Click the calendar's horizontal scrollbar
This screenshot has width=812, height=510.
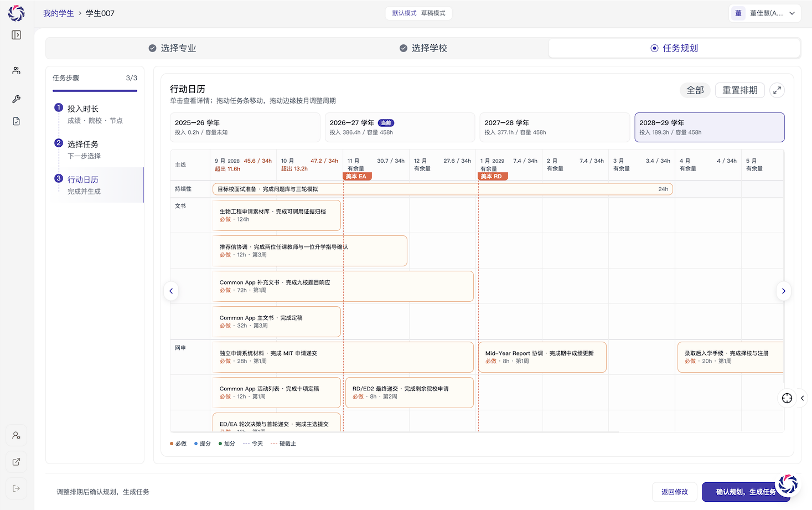[x=394, y=431]
